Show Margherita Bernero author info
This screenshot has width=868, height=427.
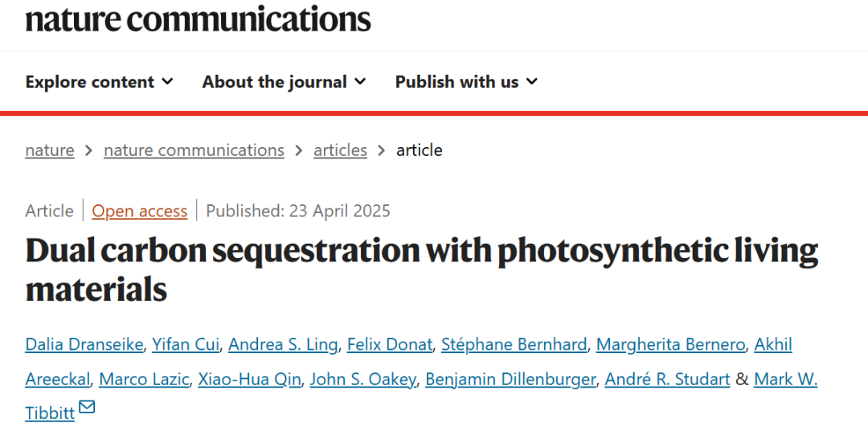pyautogui.click(x=670, y=345)
